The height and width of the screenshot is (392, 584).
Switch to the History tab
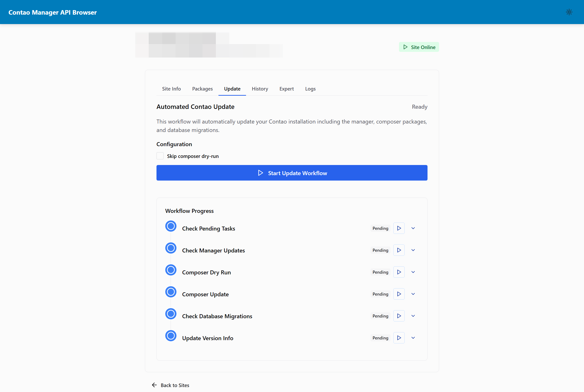(x=260, y=89)
